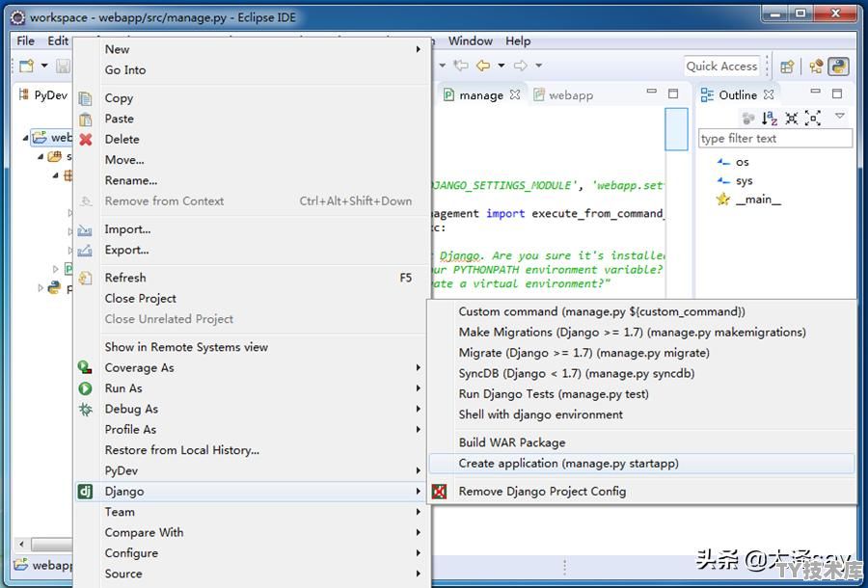Toggle the grey hide-items filter in Outline toolbar
This screenshot has width=868, height=588.
coord(748,118)
